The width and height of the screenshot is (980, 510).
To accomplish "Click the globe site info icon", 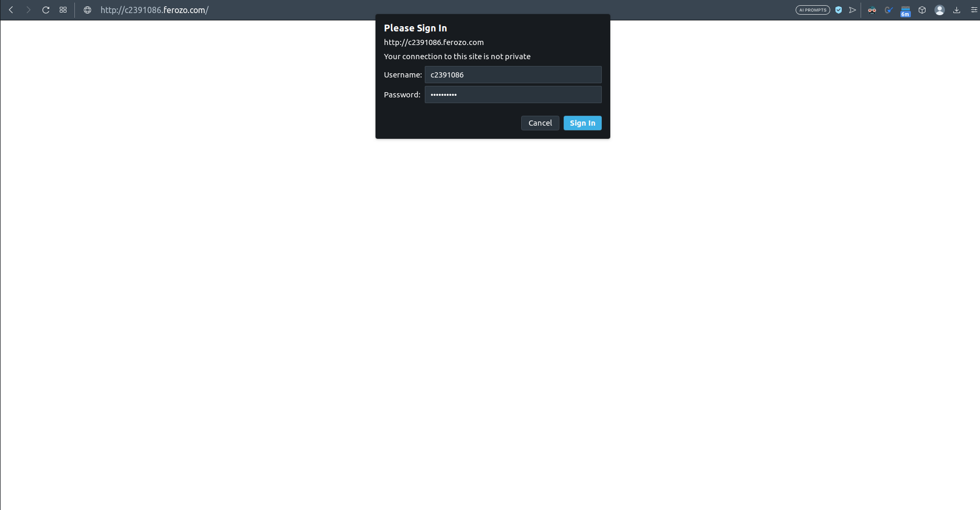I will [x=87, y=10].
